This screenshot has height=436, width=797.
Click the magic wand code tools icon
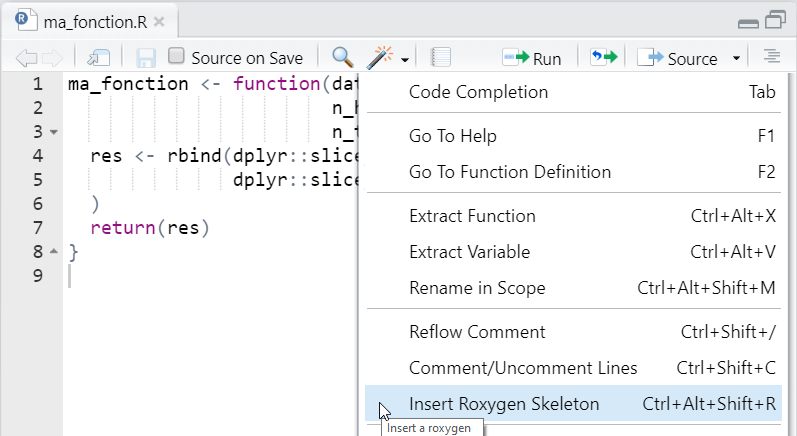(x=380, y=57)
